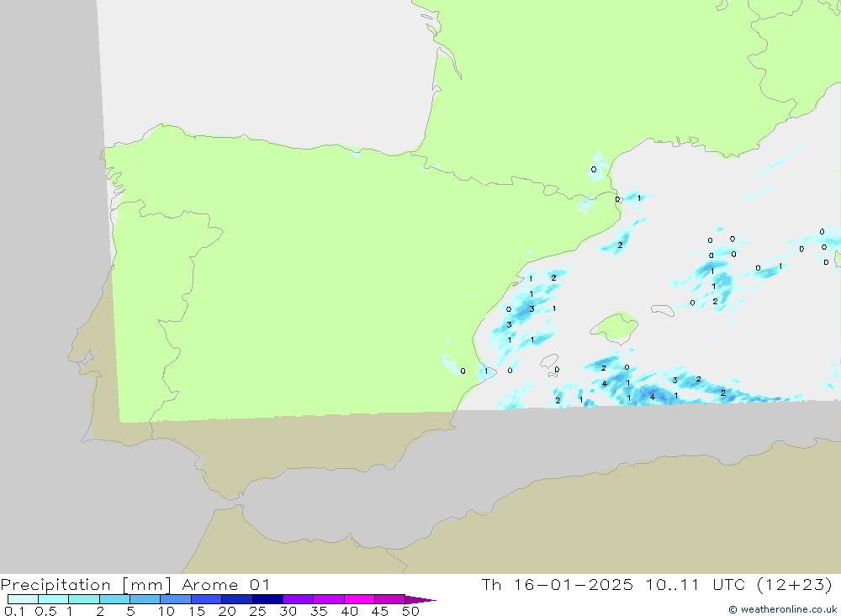This screenshot has height=616, width=841.
Task: Click the legend value '50'
Action: pyautogui.click(x=411, y=611)
